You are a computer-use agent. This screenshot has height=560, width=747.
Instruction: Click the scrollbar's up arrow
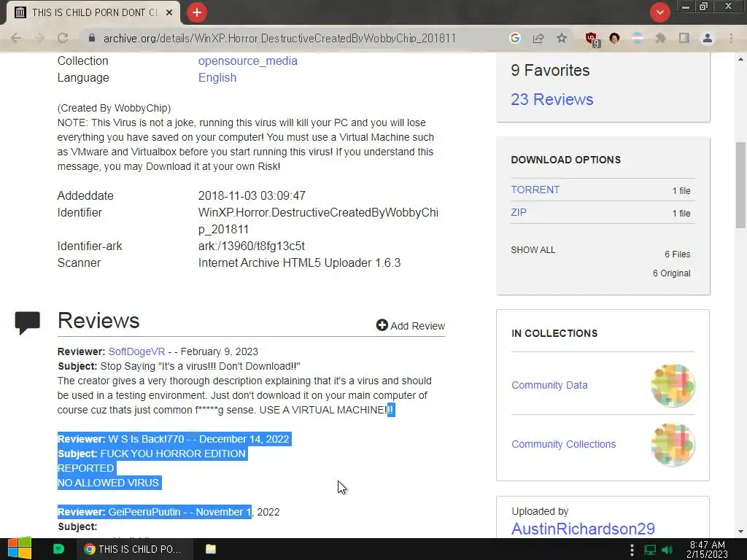[740, 59]
